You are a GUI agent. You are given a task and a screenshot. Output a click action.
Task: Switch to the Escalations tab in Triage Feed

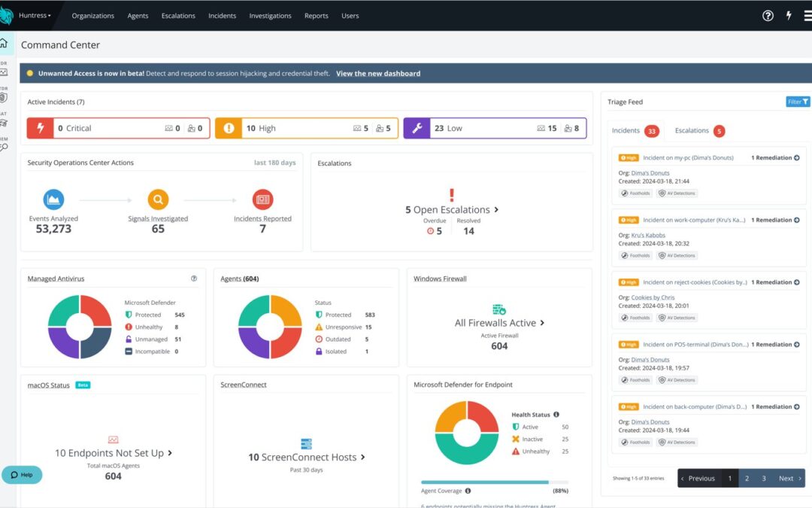click(x=700, y=131)
